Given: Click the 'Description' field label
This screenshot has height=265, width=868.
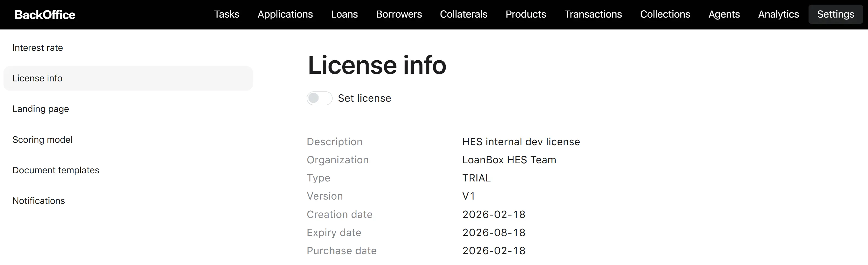Looking at the screenshot, I should (x=334, y=142).
